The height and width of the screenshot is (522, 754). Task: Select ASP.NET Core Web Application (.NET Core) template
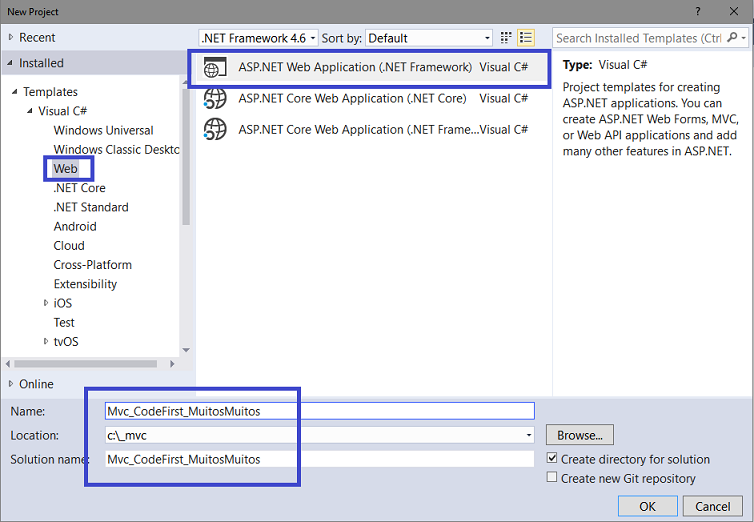click(370, 99)
